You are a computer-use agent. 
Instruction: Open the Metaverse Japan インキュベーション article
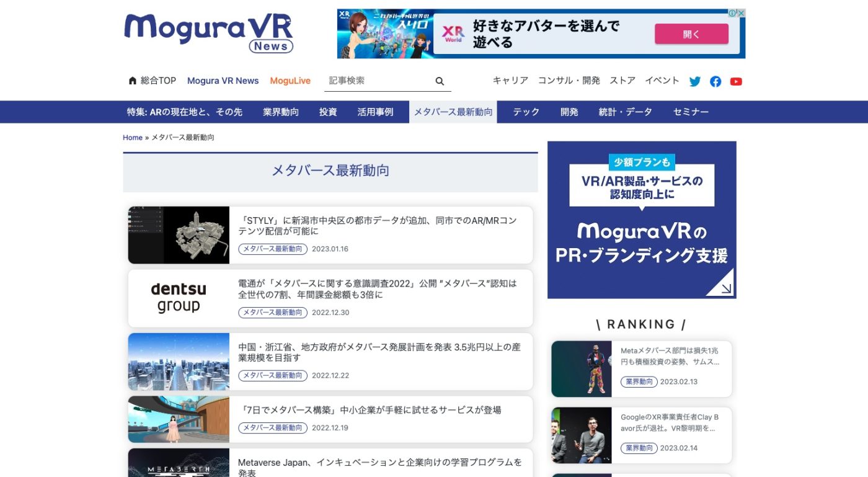(380, 467)
